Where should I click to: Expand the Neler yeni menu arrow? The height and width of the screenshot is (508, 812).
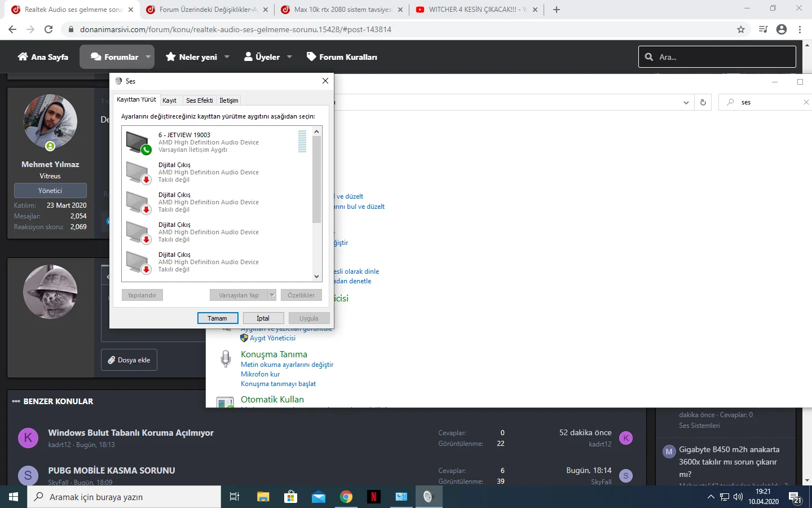pos(227,57)
